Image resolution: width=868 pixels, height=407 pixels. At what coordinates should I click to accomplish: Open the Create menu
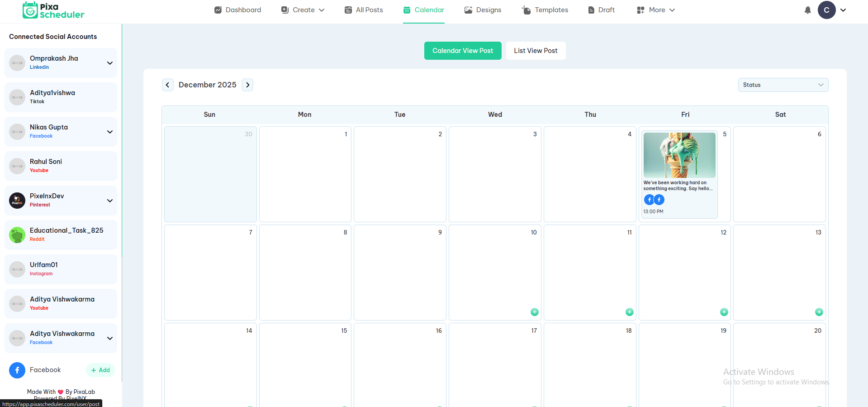[x=303, y=10]
